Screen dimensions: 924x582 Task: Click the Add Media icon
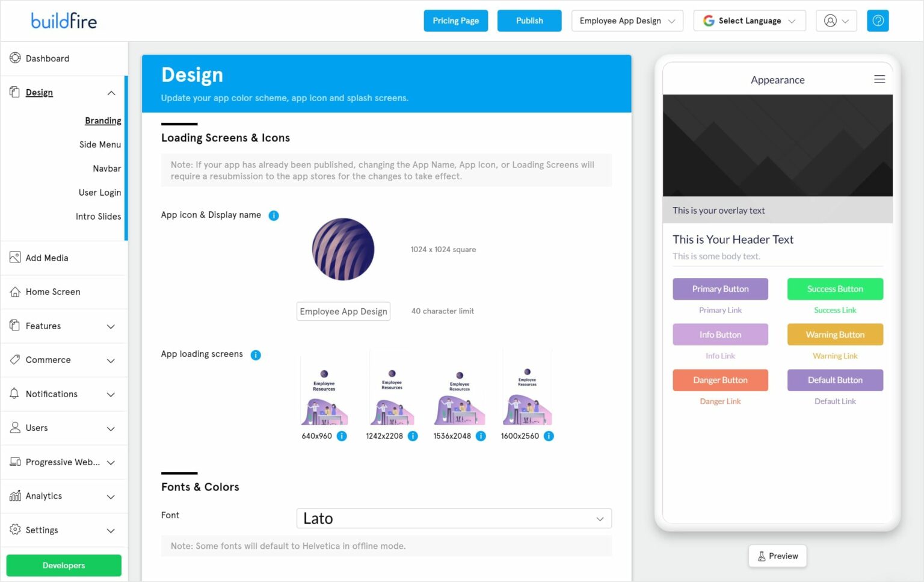tap(15, 258)
